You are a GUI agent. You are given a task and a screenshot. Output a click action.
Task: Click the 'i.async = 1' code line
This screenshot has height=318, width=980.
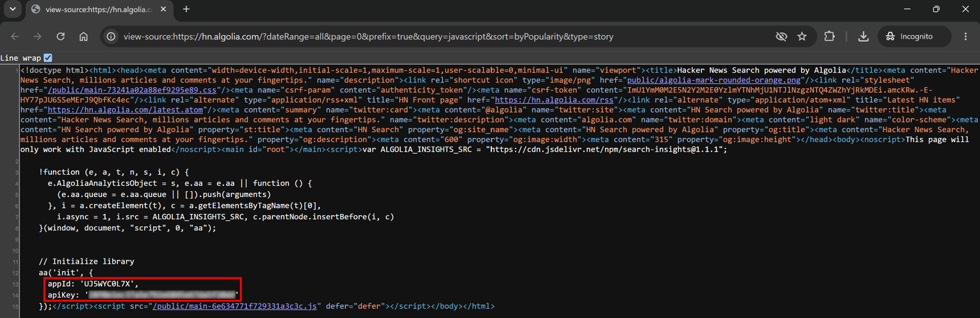[x=225, y=217]
